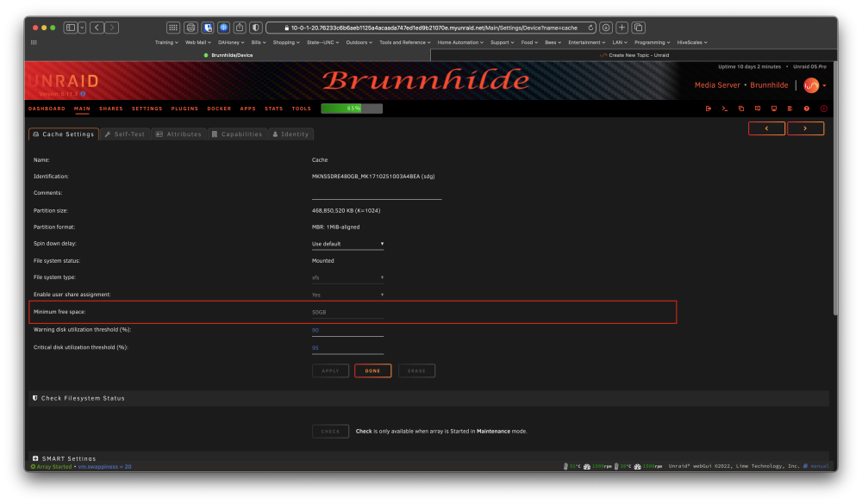Open the STATS menu
This screenshot has height=504, width=862.
274,109
